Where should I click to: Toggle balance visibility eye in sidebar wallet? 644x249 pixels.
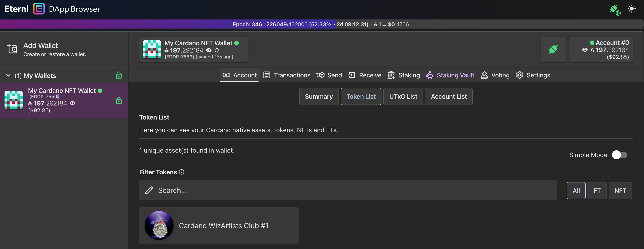click(73, 103)
